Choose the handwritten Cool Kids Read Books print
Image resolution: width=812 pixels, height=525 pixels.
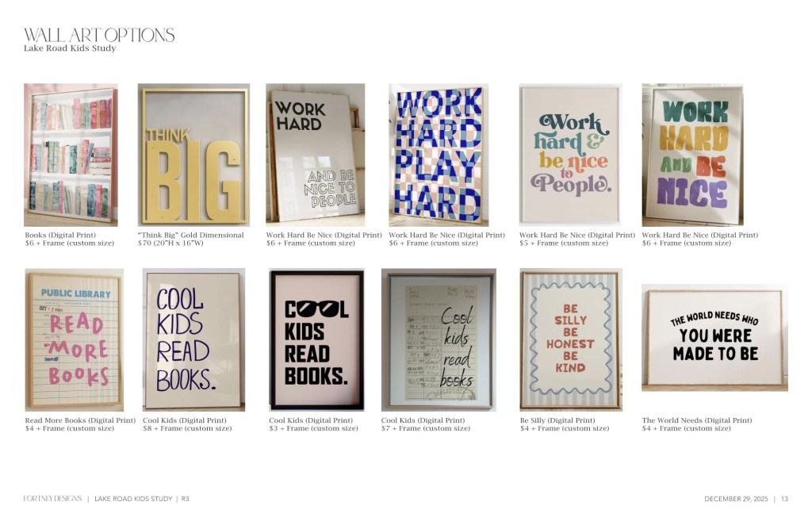[193, 339]
